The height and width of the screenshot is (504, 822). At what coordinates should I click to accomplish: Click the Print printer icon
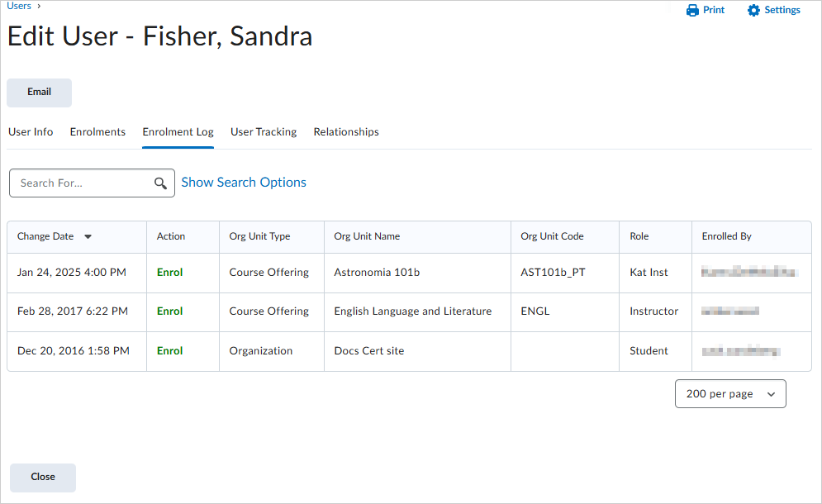[x=692, y=10]
